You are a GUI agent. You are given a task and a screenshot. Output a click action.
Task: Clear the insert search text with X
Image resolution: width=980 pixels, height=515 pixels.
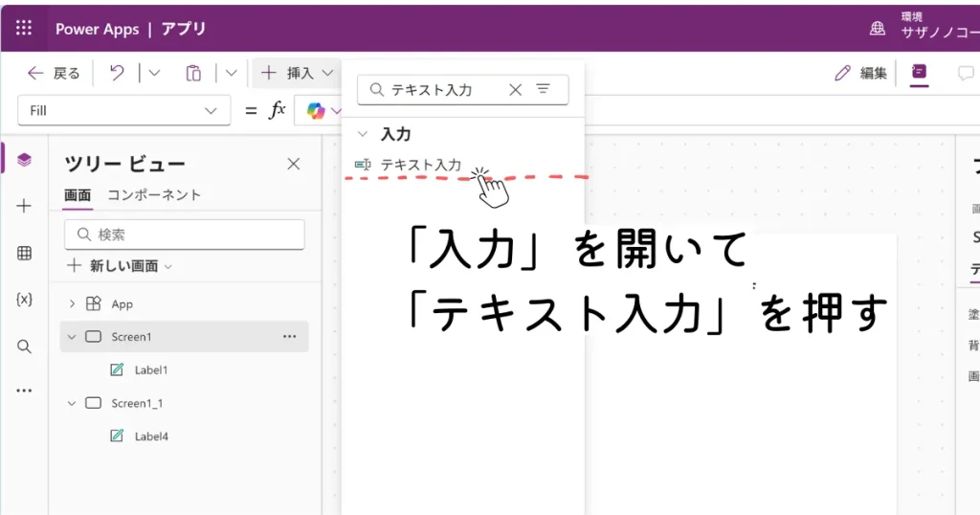click(515, 89)
